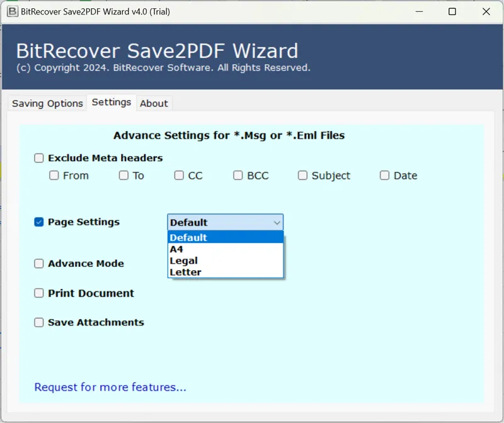Switch to the Saving Options tab

47,103
